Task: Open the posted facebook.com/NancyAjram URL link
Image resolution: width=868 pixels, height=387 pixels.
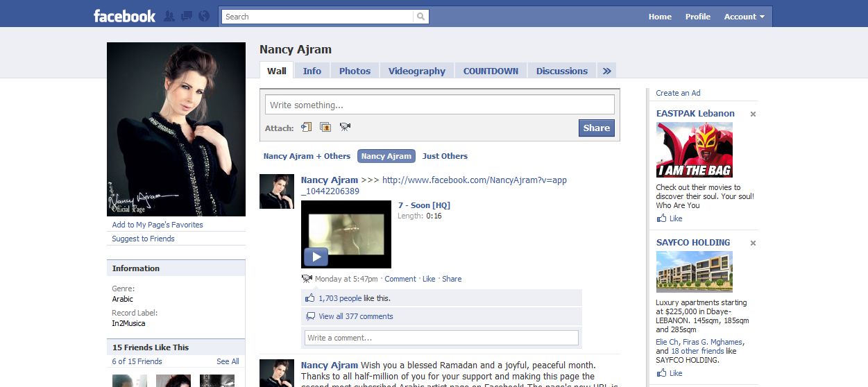Action: (434, 185)
